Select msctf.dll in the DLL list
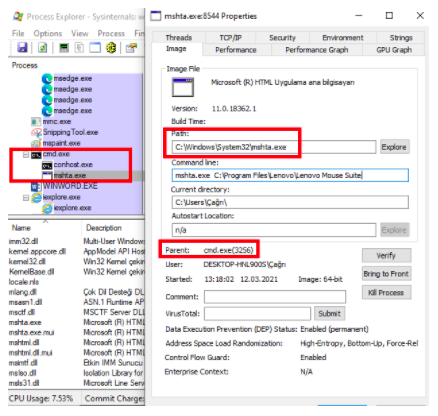The image size is (438, 416). click(x=22, y=312)
